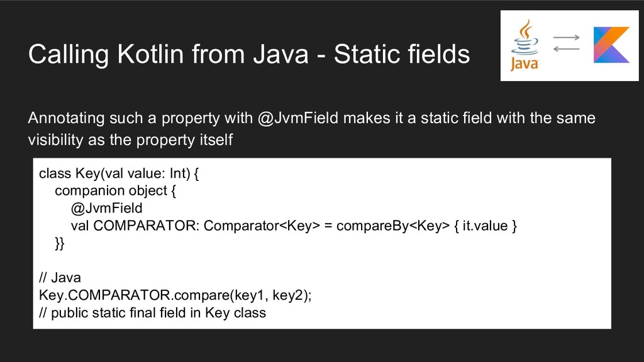The width and height of the screenshot is (644, 362).
Task: Click the '// Java' comment line
Action: (60, 277)
